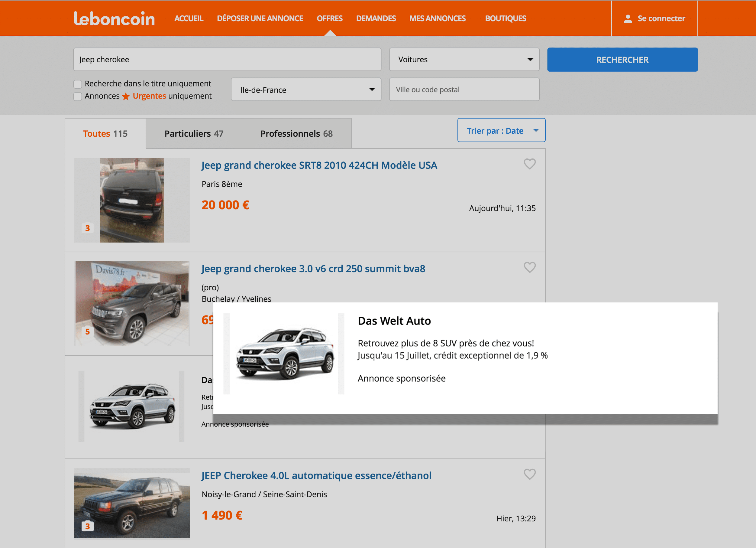Click heart icon on summit bva8 listing
The height and width of the screenshot is (548, 756).
(529, 267)
